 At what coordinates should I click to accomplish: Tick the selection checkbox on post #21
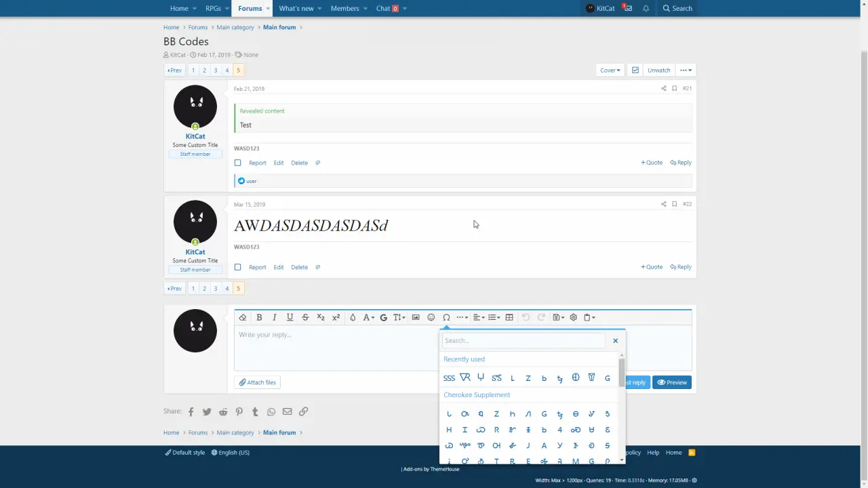point(237,163)
